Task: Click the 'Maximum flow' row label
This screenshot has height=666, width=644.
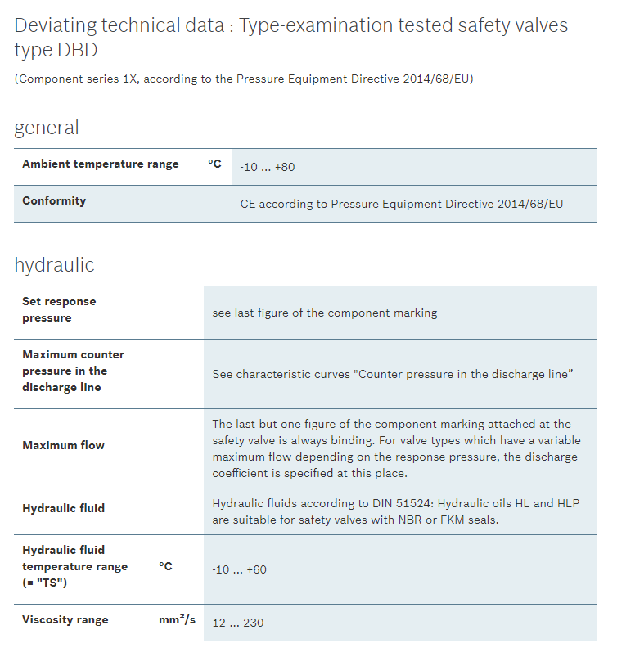Action: (63, 445)
